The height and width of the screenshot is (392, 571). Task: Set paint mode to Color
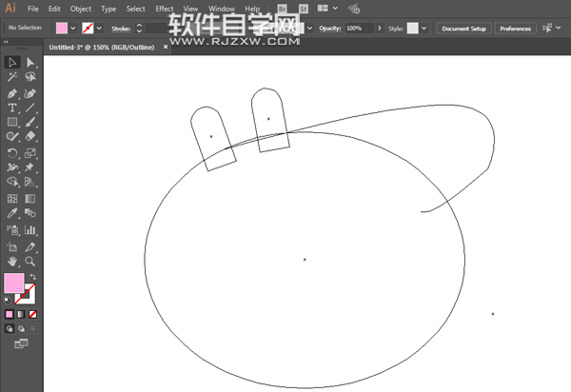click(x=10, y=314)
